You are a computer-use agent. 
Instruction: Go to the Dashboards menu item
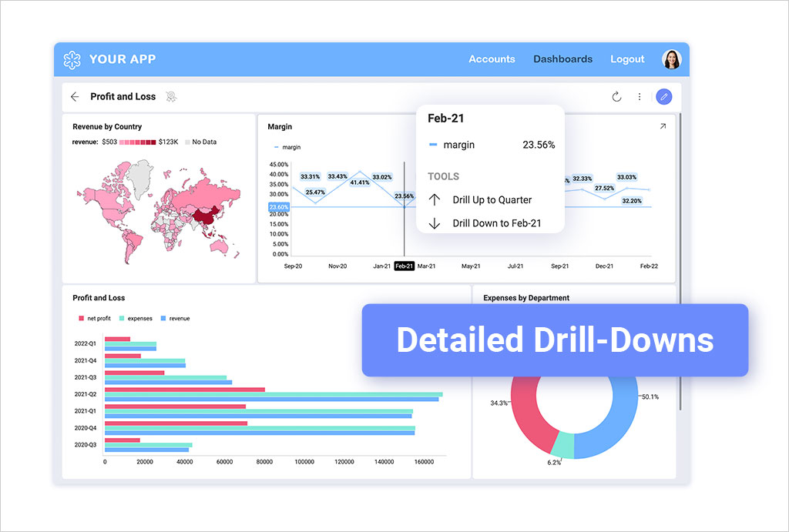[562, 59]
